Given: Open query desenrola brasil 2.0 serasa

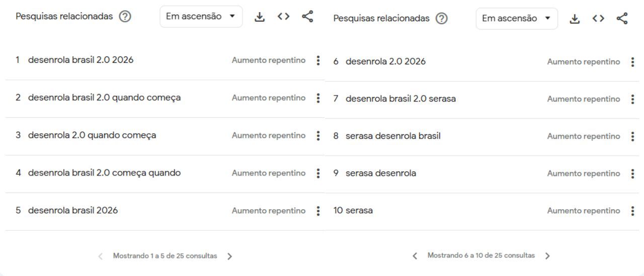Looking at the screenshot, I should click(400, 99).
